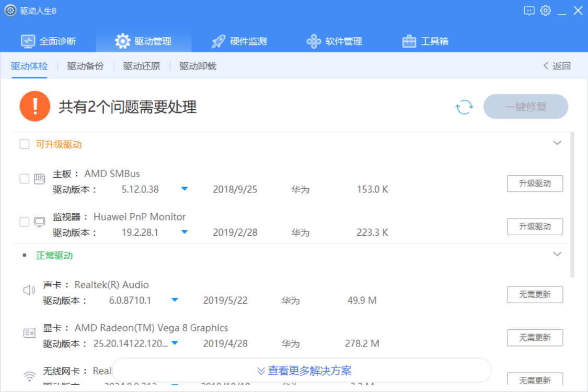The image size is (588, 392).
Task: Click the 2018/9/25 driver date
Action: 235,189
